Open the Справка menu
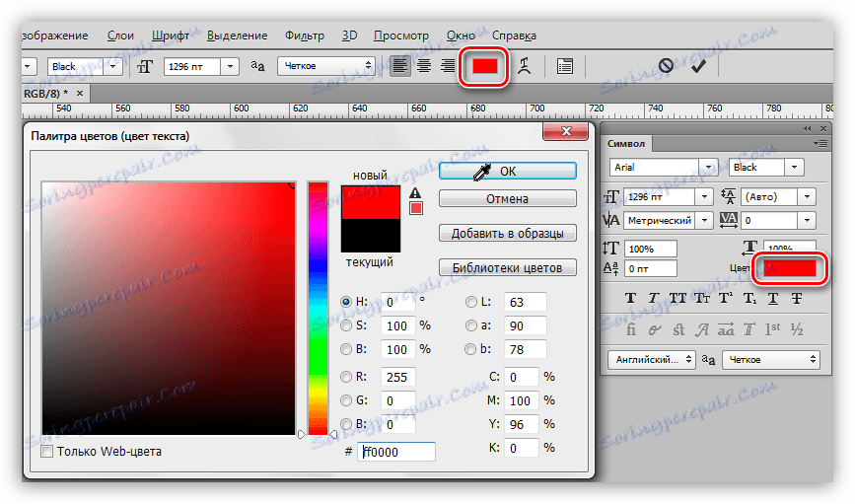This screenshot has width=855, height=504. point(514,36)
